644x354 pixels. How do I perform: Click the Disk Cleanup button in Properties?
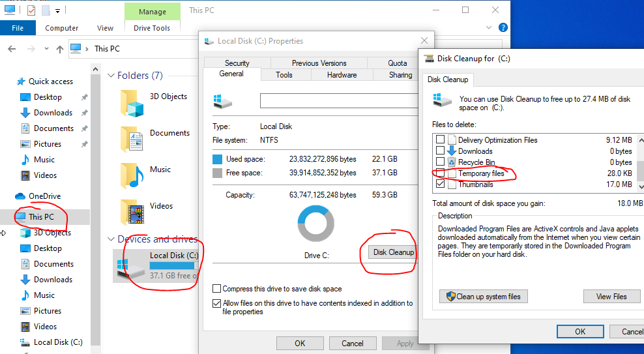[x=393, y=252]
